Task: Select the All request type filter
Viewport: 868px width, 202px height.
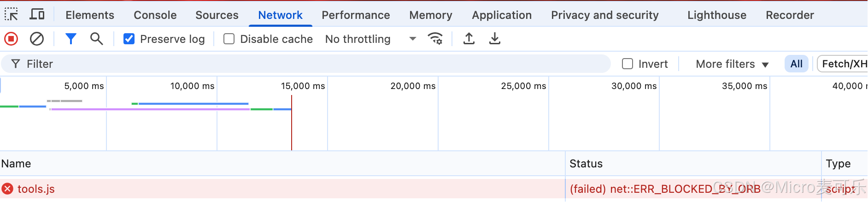Action: tap(796, 64)
